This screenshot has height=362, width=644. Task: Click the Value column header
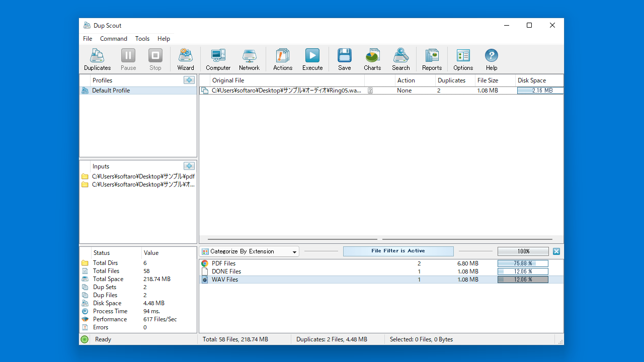169,253
